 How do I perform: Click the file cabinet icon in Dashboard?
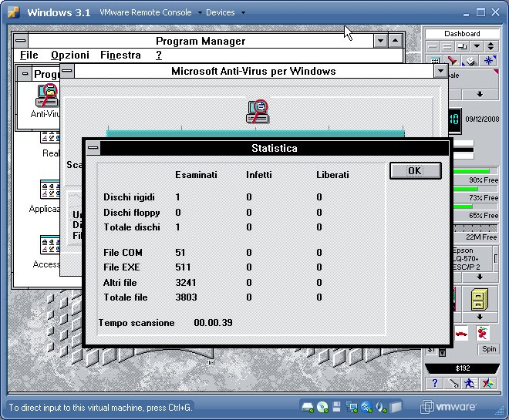[x=480, y=297]
